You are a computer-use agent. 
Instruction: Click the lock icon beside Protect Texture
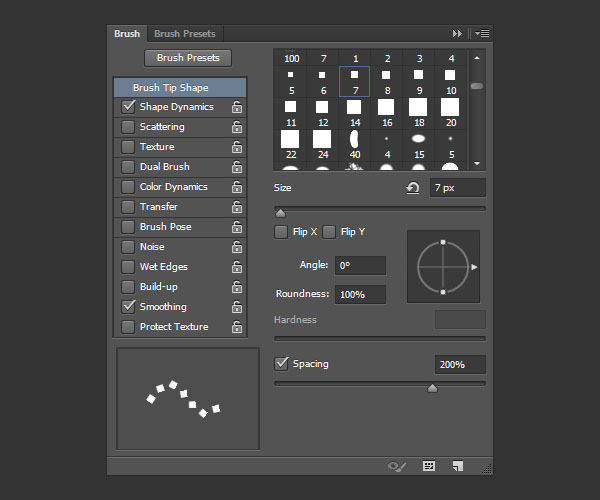point(237,327)
